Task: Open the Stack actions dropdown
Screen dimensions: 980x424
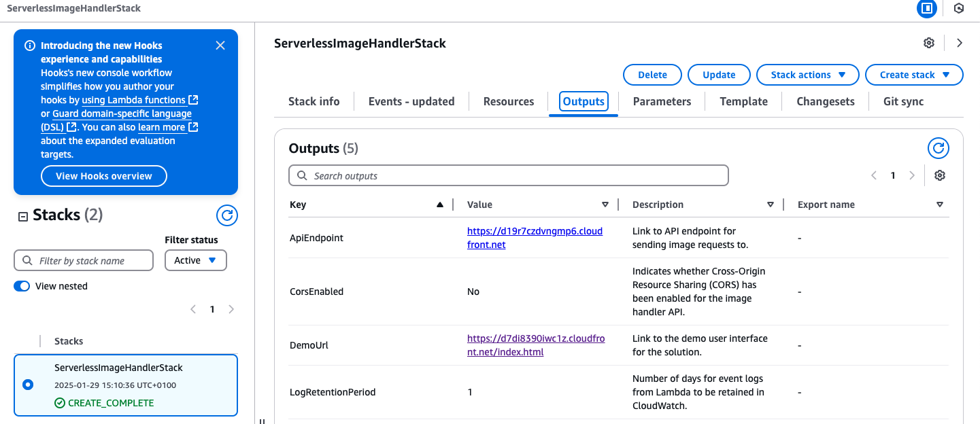Action: tap(808, 75)
